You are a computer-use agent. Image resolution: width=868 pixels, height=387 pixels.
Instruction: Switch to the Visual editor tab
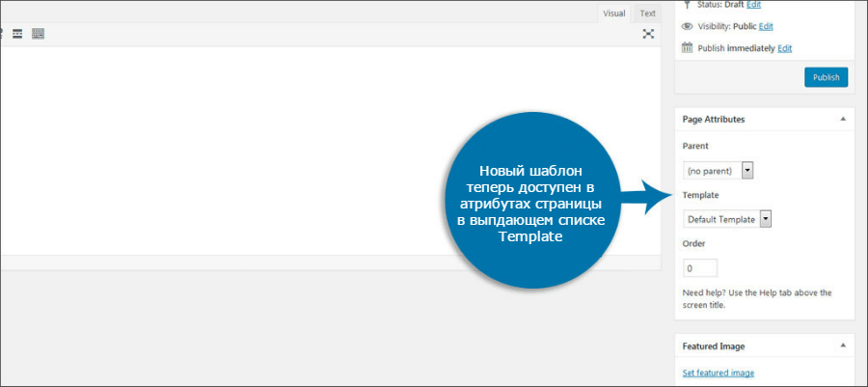point(614,14)
